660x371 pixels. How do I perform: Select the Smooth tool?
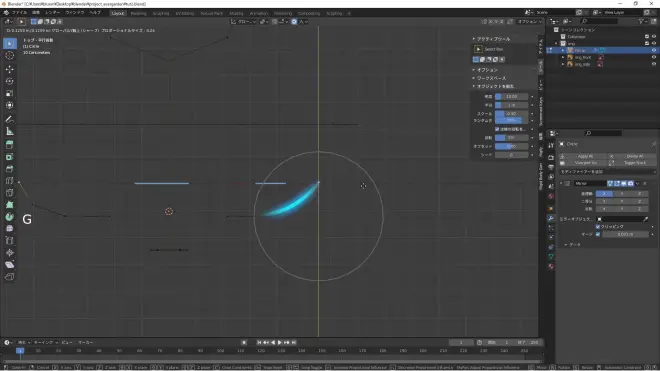pyautogui.click(x=10, y=229)
